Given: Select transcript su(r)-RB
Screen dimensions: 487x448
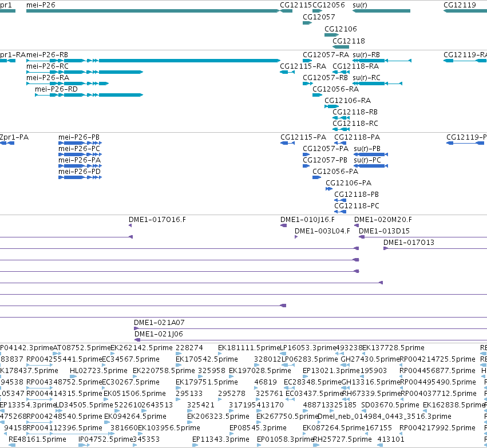Looking at the screenshot, I should [382, 61].
